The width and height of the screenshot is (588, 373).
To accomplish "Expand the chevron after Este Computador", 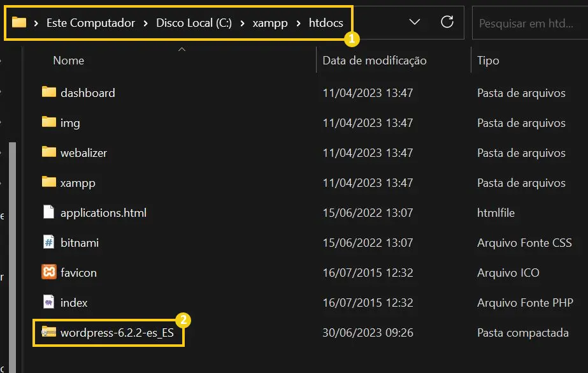I will click(x=145, y=23).
